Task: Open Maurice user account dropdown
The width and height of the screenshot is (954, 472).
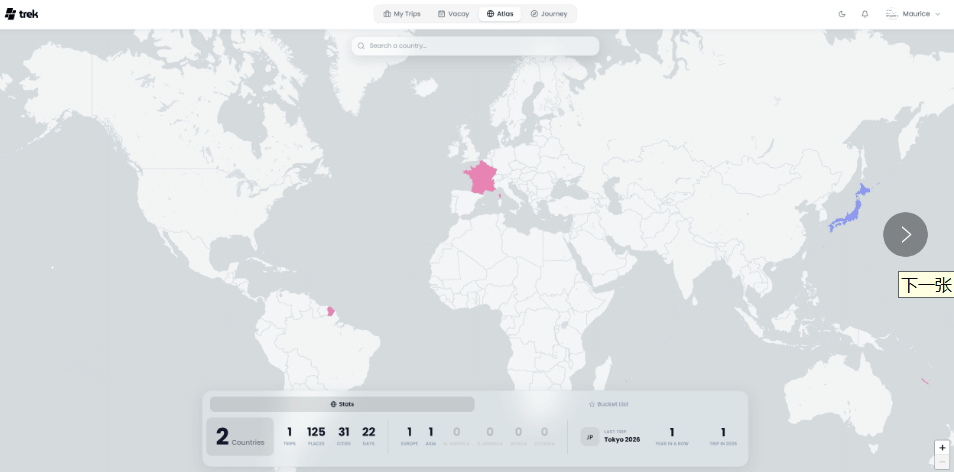Action: (913, 14)
